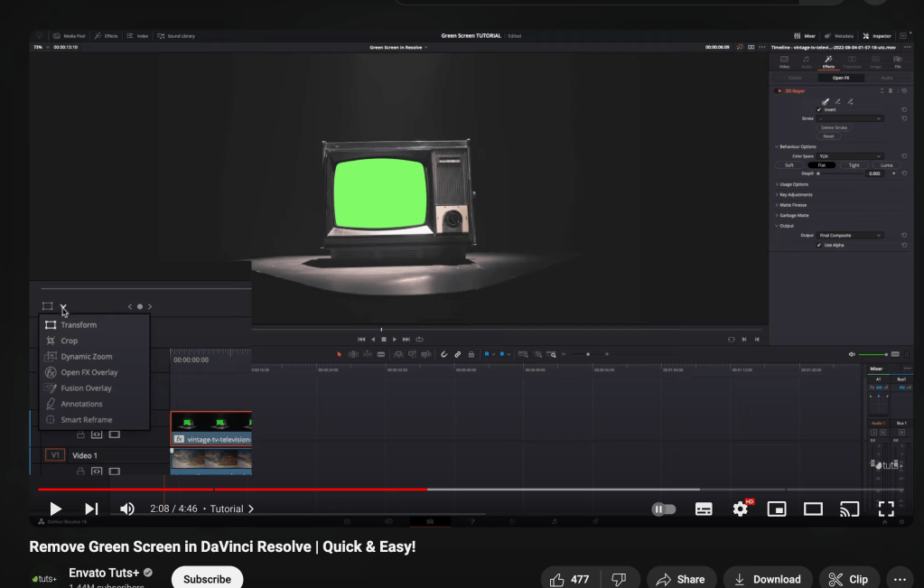Click the YouTube Download button

(x=769, y=579)
